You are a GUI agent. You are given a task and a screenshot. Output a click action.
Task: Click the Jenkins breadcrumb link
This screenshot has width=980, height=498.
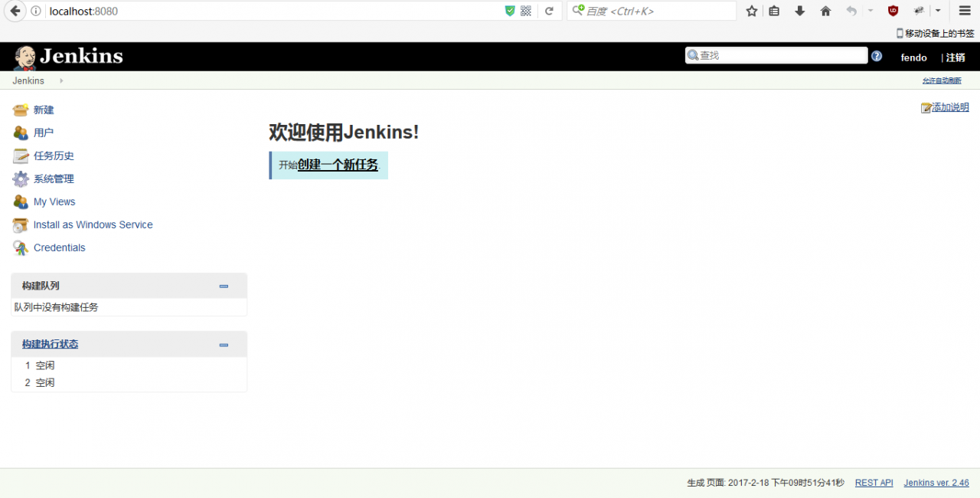28,80
